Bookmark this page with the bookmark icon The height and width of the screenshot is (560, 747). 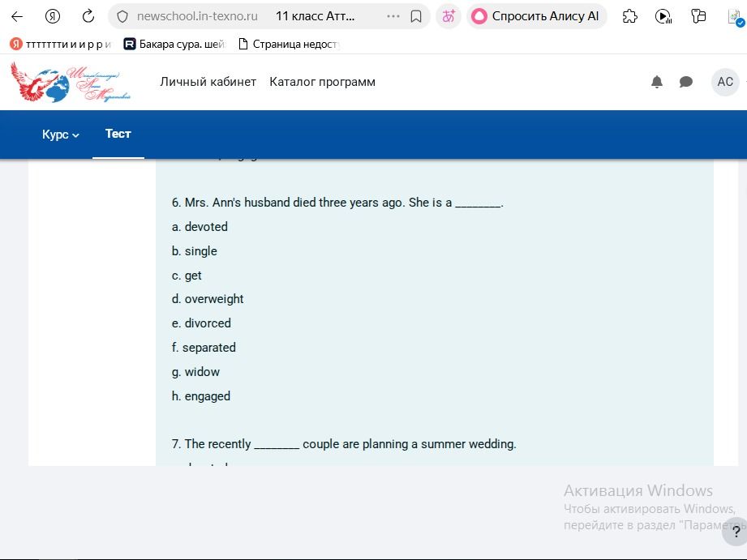(416, 17)
